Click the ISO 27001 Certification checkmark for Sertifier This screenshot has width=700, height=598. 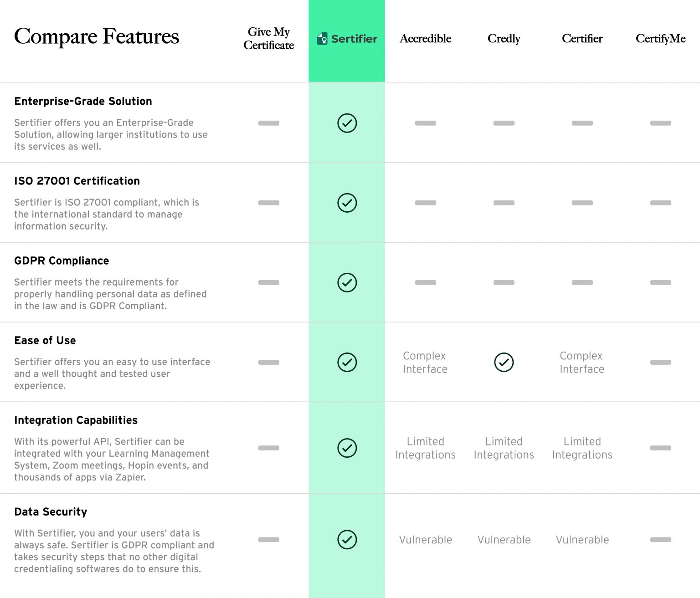(347, 203)
